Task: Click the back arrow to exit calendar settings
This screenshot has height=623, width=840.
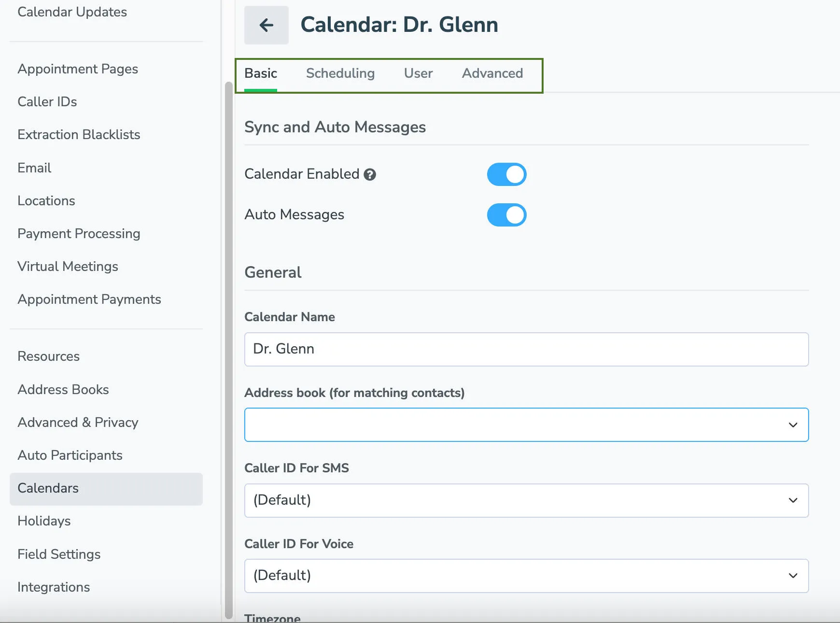Action: [266, 25]
